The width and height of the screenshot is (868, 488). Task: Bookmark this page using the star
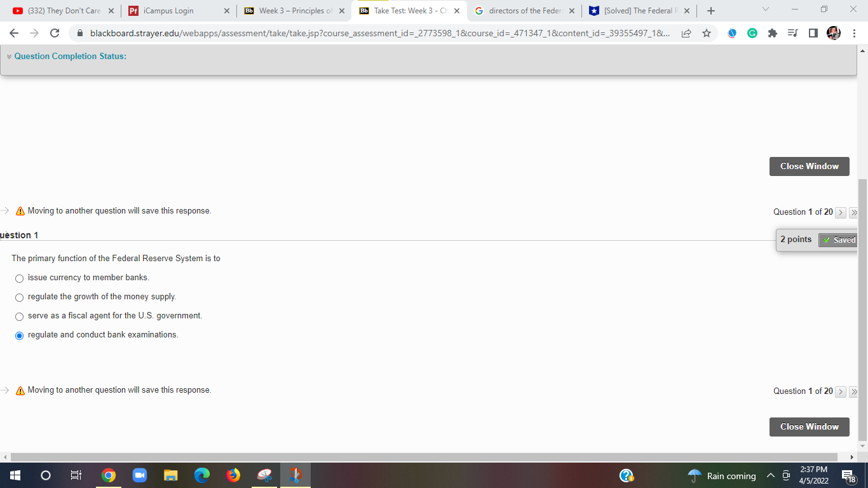point(707,32)
